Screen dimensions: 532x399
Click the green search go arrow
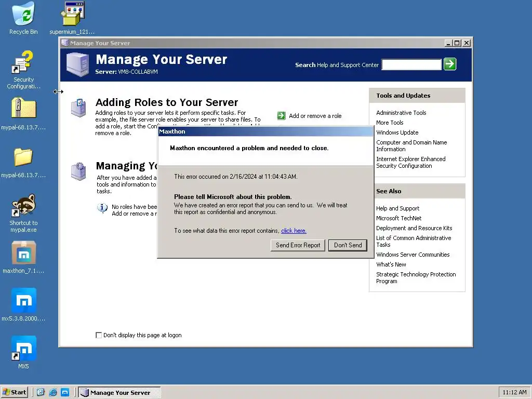point(450,64)
